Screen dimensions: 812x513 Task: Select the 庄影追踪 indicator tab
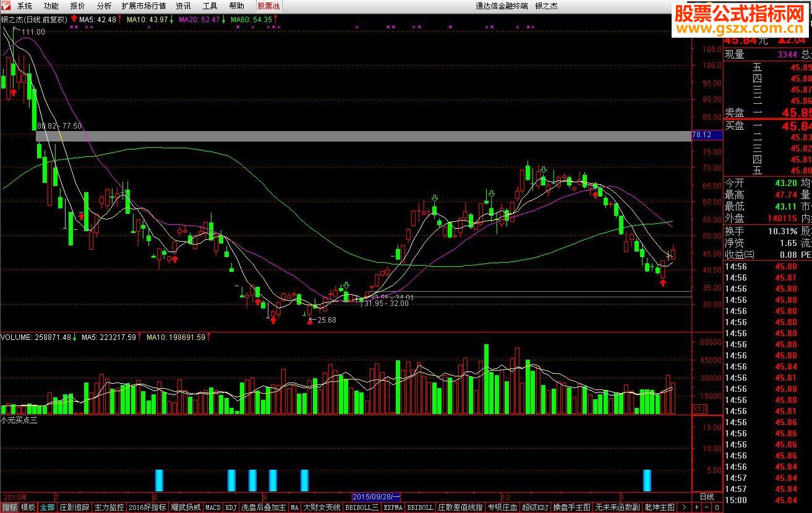point(74,507)
